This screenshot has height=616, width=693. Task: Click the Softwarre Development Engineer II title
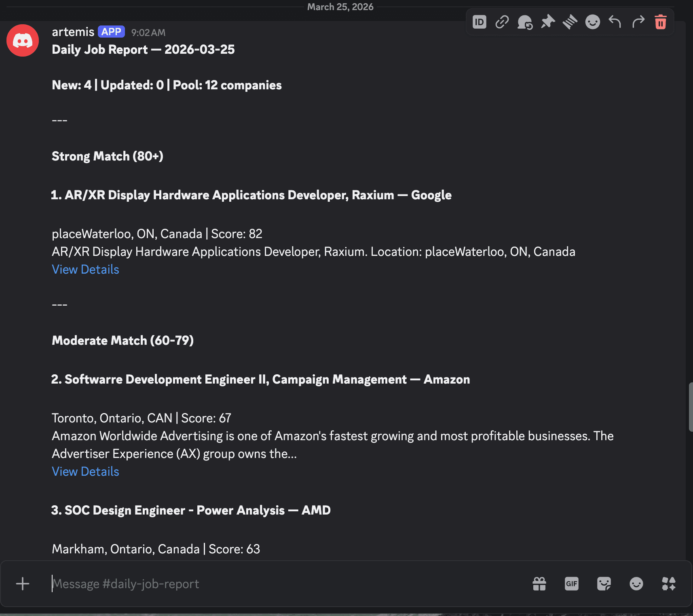pos(260,379)
